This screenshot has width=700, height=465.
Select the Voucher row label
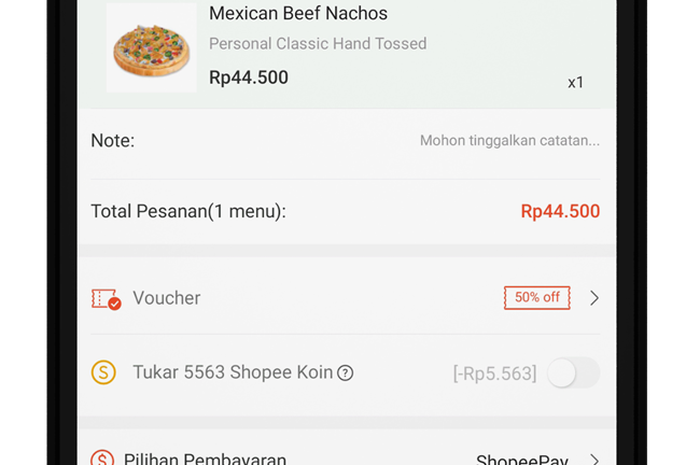[x=167, y=298]
